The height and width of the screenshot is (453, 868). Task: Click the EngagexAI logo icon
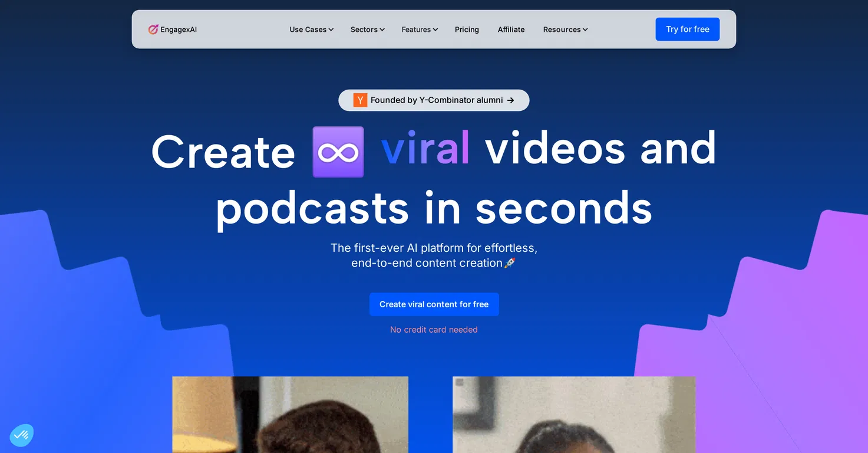pyautogui.click(x=153, y=29)
